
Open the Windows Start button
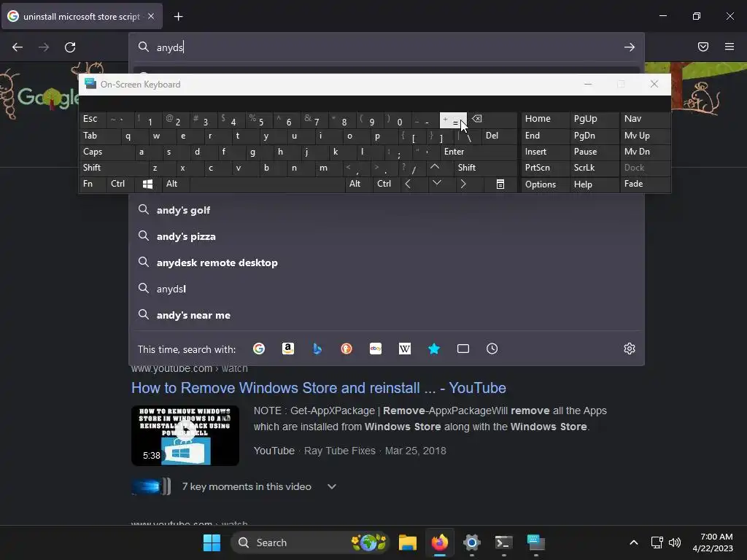coord(212,542)
